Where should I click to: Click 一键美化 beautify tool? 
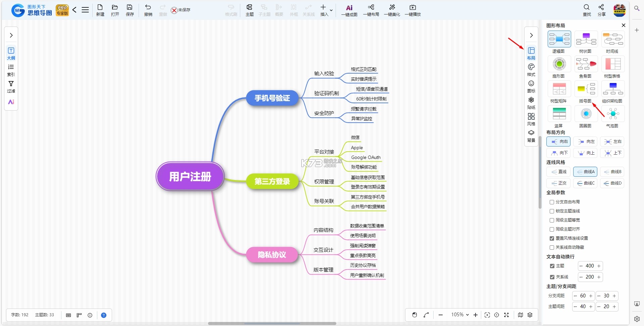[x=392, y=10]
